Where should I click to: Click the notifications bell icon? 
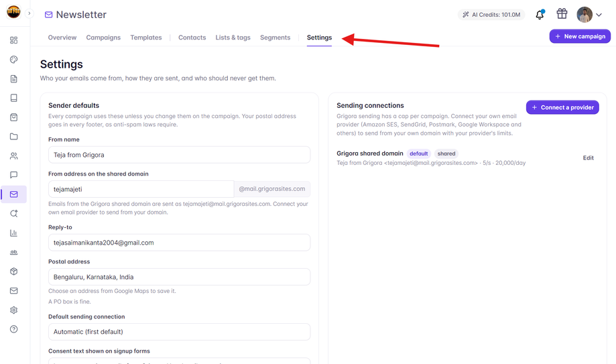click(x=540, y=15)
